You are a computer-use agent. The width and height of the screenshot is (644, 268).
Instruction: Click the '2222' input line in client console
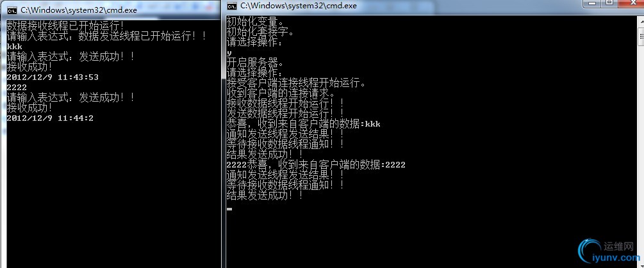(x=17, y=87)
